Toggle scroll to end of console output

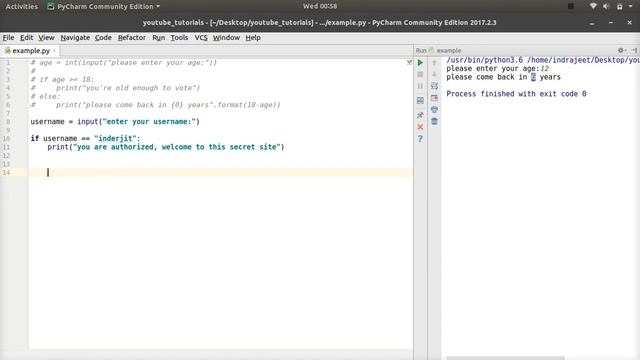point(434,98)
